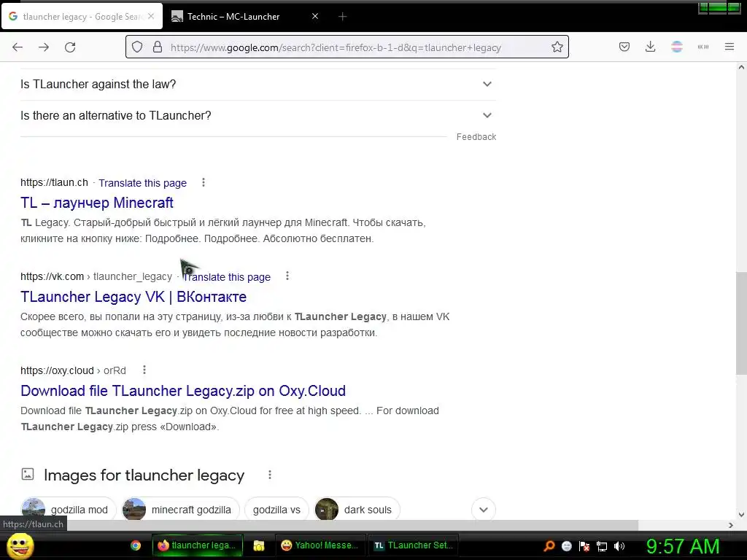The image size is (747, 560).
Task: Open the volume speaker tray icon
Action: (619, 546)
